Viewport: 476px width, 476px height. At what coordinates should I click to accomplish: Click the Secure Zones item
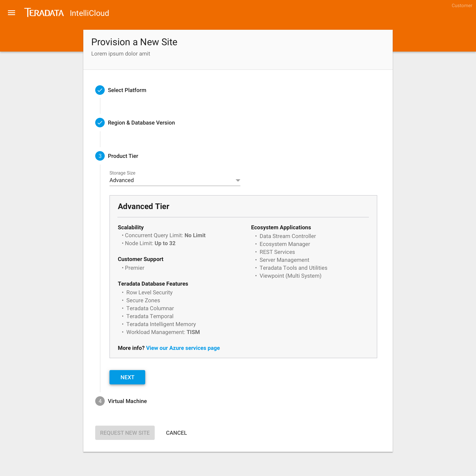tap(143, 300)
